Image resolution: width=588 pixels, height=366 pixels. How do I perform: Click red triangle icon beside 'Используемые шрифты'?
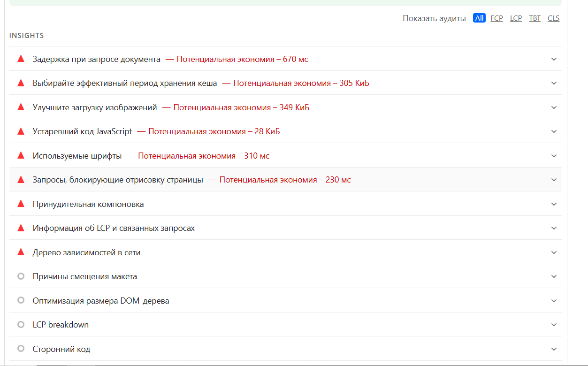(x=21, y=156)
